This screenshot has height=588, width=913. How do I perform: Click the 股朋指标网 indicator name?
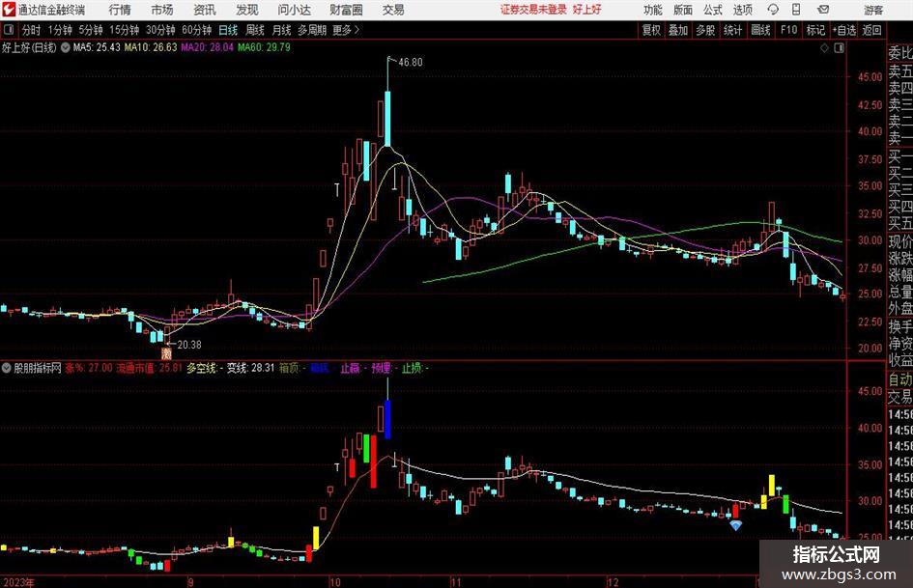pyautogui.click(x=38, y=368)
